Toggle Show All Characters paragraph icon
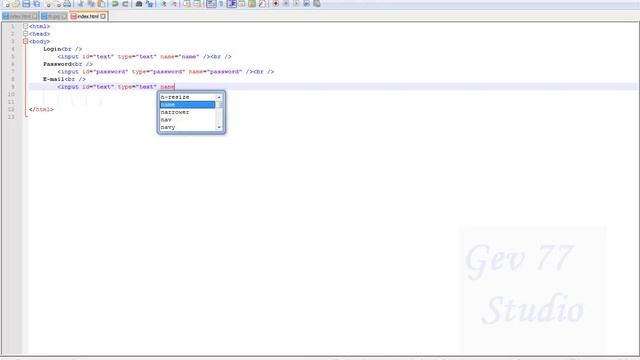This screenshot has height=360, width=640. click(x=221, y=4)
